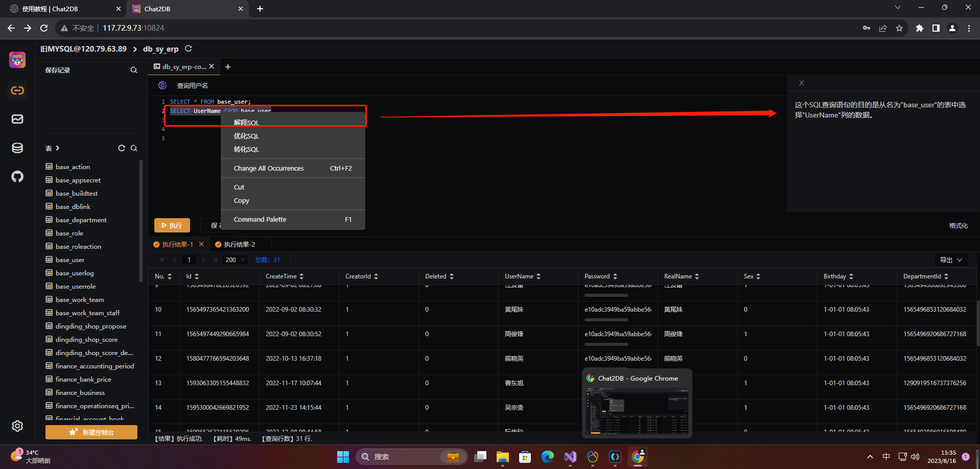
Task: Sort results by the UserName column
Action: (539, 276)
